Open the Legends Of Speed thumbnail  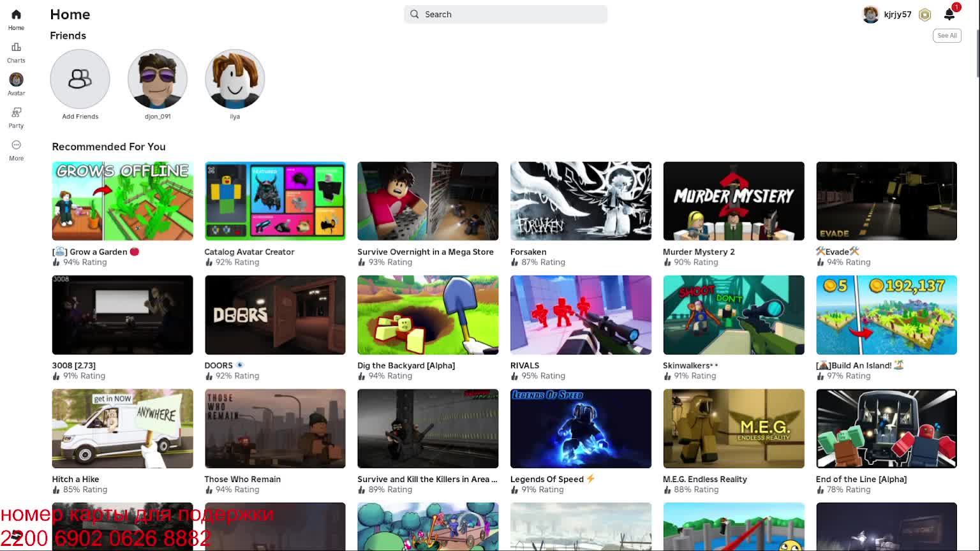pyautogui.click(x=581, y=429)
